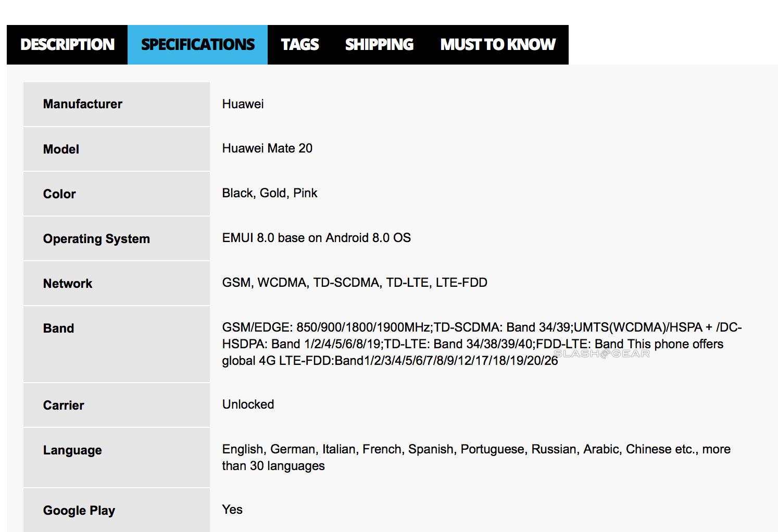Select the Band row label
Screen dimensions: 778x532
[x=59, y=328]
